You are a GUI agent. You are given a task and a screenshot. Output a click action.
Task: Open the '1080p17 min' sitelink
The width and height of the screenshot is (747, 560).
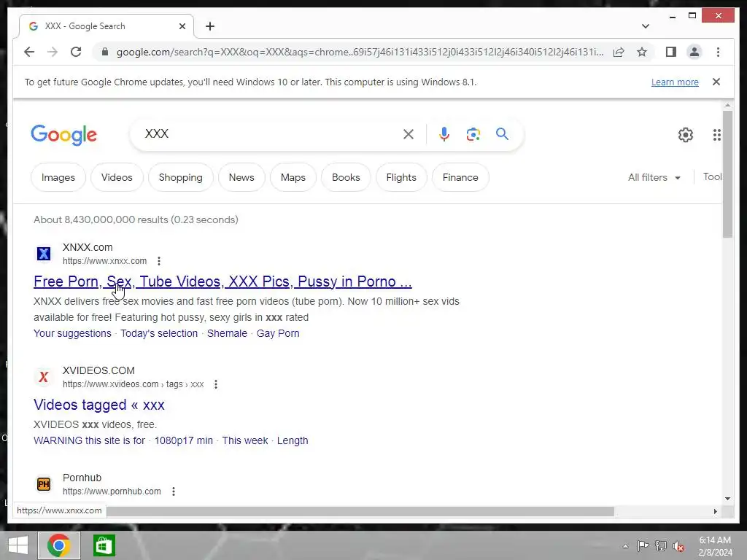click(x=183, y=440)
